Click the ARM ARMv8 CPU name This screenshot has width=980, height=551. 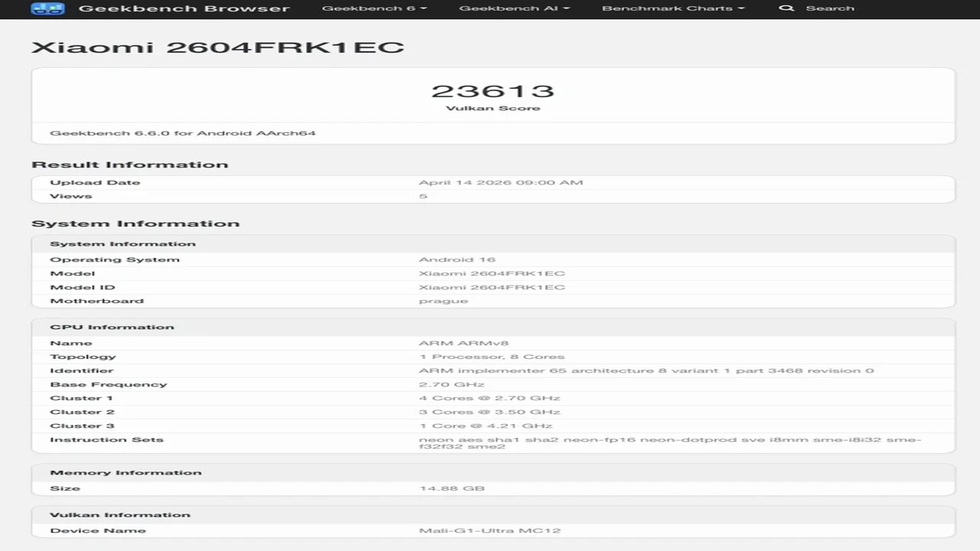pyautogui.click(x=463, y=343)
